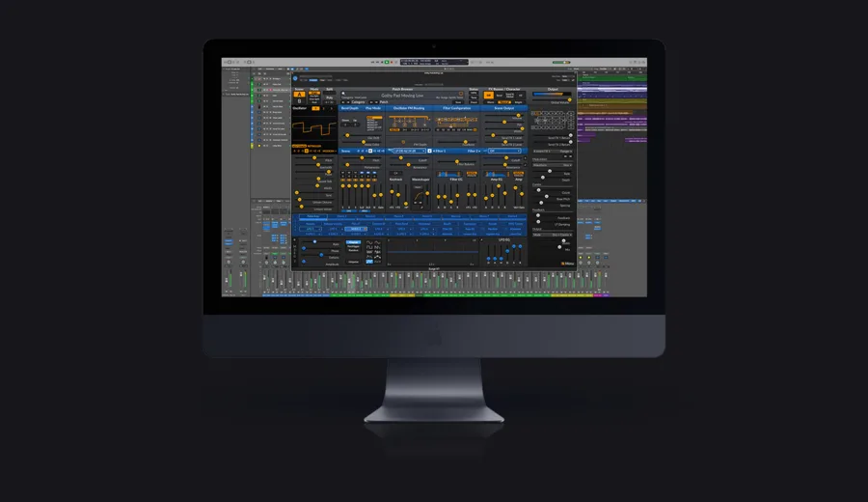Select the square LFO waveform shape
Image resolution: width=868 pixels, height=502 pixels.
tap(369, 247)
